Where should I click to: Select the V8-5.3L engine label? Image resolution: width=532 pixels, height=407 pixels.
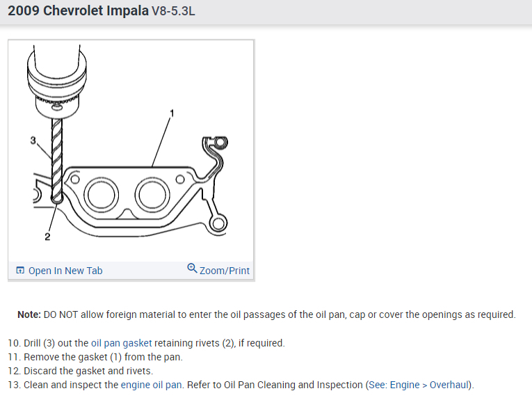pos(174,13)
